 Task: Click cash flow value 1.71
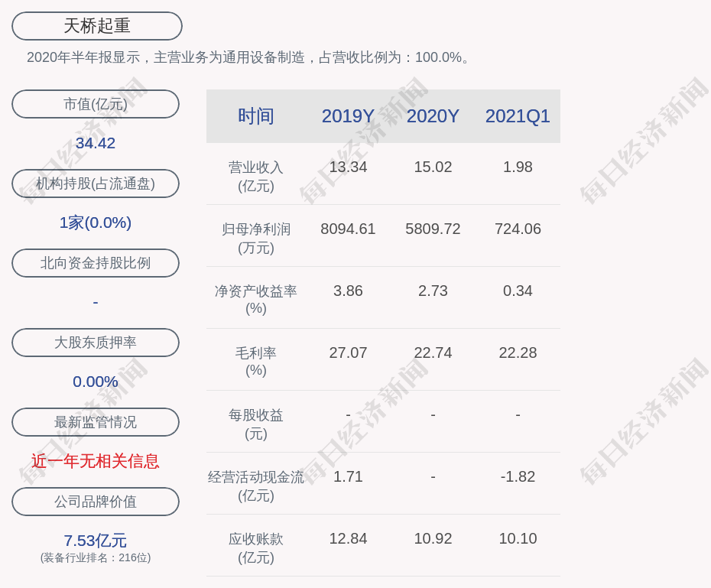tap(348, 476)
